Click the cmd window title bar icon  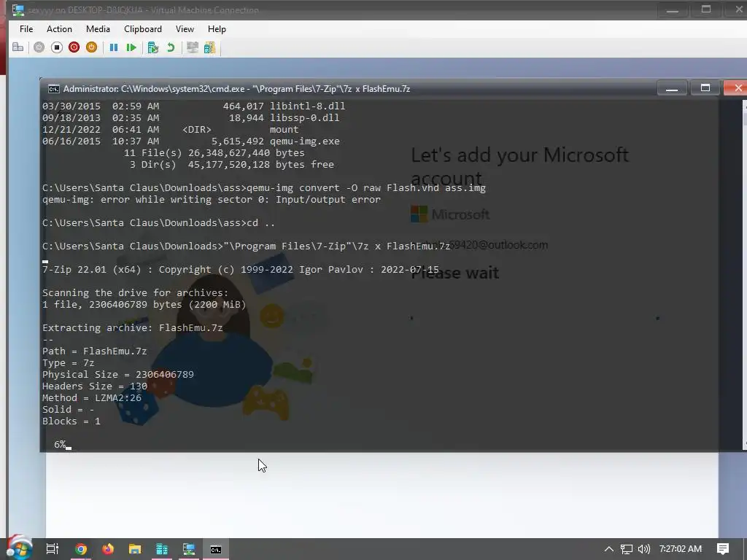(x=54, y=89)
